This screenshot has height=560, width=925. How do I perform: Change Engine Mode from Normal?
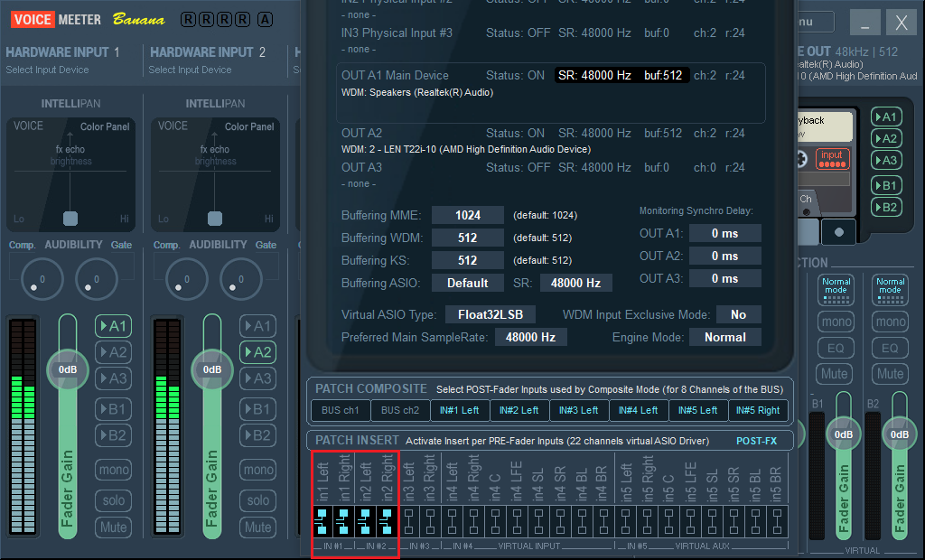725,337
